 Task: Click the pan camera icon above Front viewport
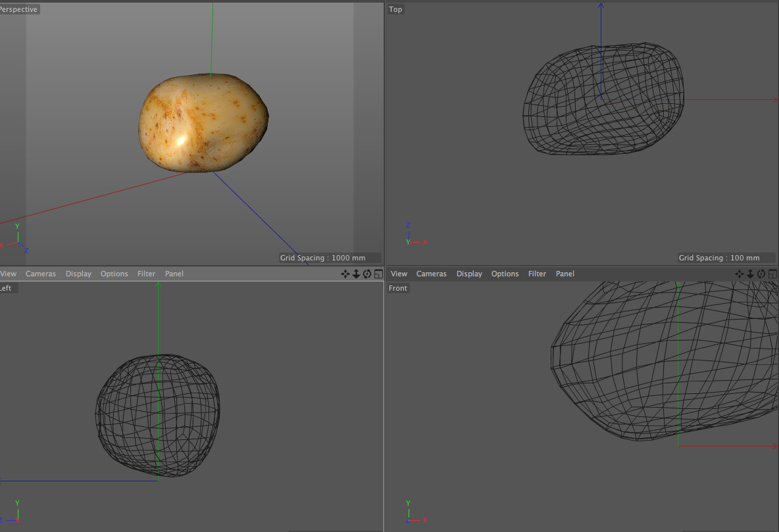740,274
